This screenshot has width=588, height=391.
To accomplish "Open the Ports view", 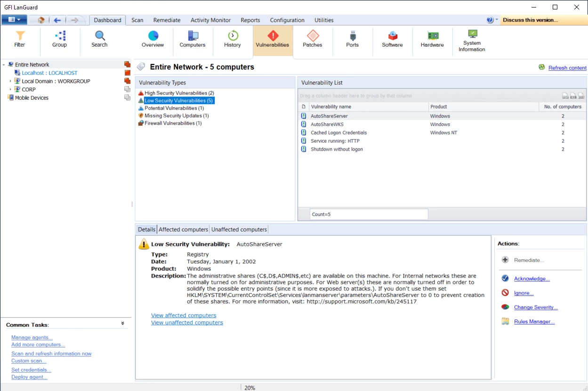I will [352, 40].
